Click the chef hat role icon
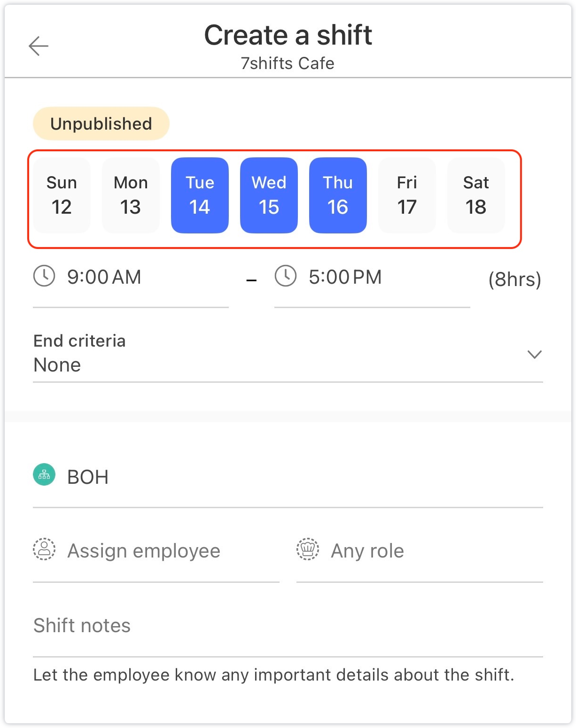The image size is (576, 728). click(308, 549)
